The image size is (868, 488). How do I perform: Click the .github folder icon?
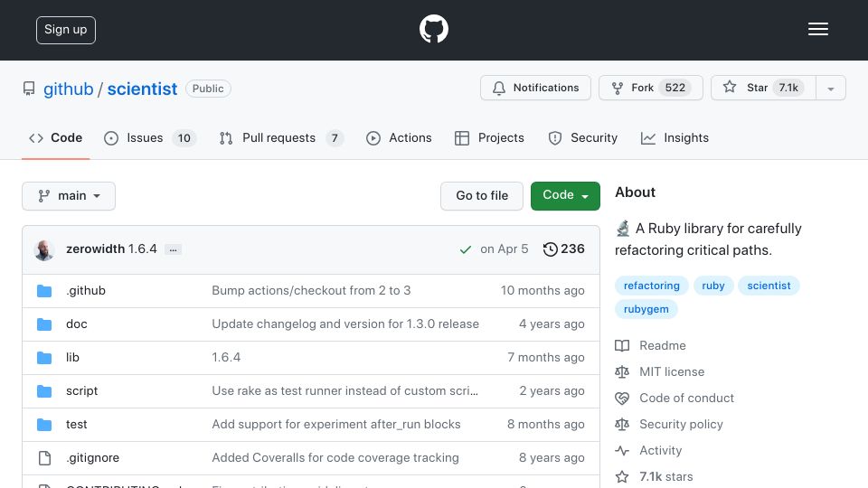click(x=44, y=291)
